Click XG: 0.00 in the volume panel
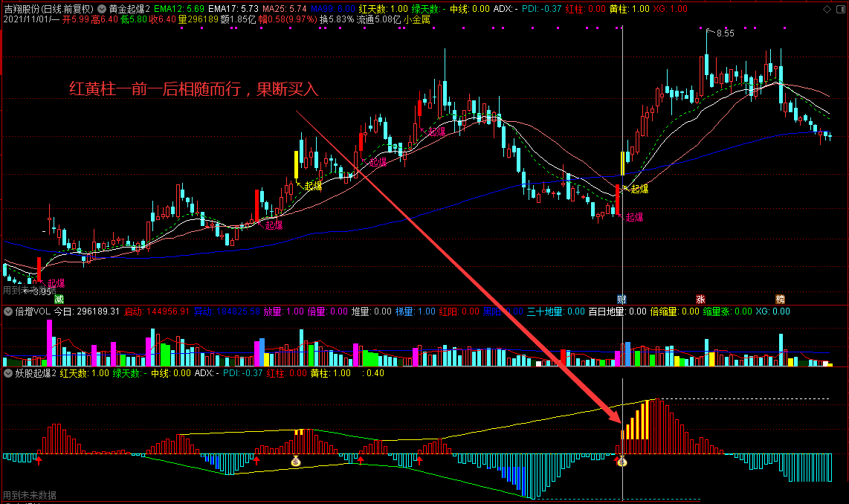This screenshot has width=849, height=504. 772,311
